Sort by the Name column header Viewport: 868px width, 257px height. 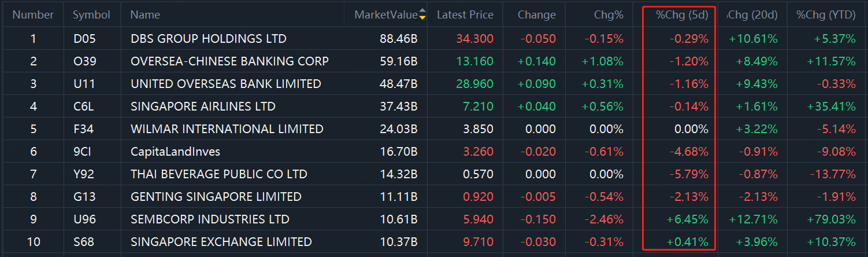click(x=145, y=15)
